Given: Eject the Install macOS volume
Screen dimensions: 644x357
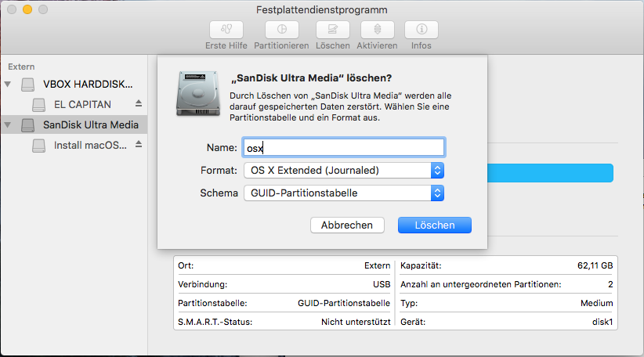Looking at the screenshot, I should click(139, 144).
